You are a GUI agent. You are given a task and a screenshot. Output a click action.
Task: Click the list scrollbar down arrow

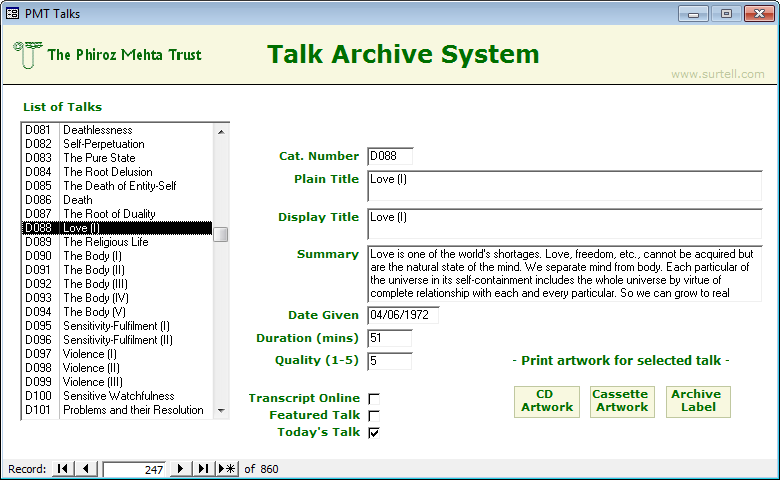coord(221,411)
